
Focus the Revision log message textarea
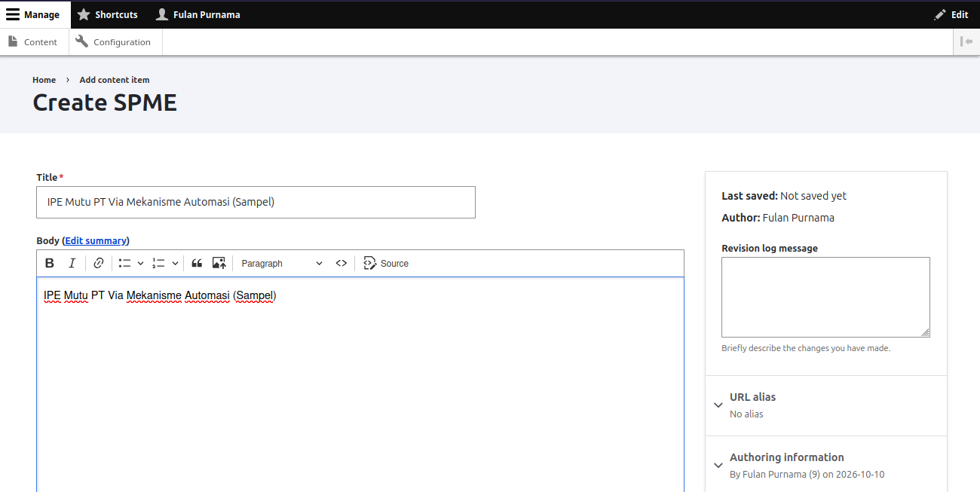click(x=825, y=297)
